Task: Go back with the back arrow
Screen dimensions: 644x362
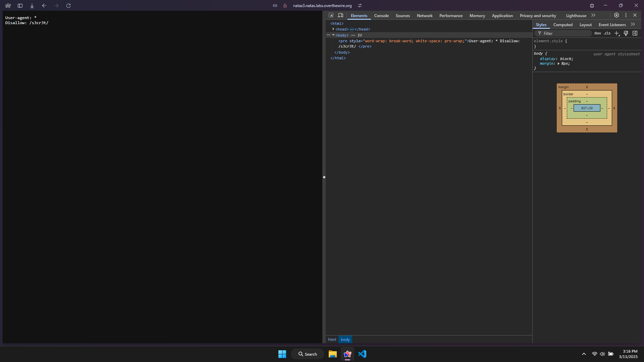Action: click(x=44, y=6)
